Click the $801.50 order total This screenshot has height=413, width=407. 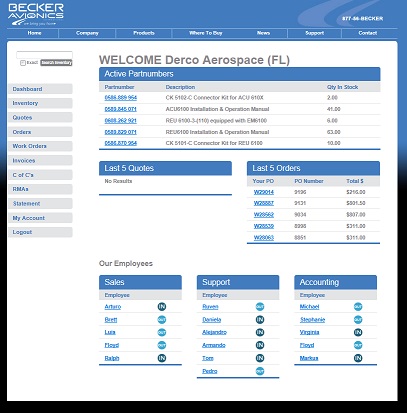coord(356,203)
